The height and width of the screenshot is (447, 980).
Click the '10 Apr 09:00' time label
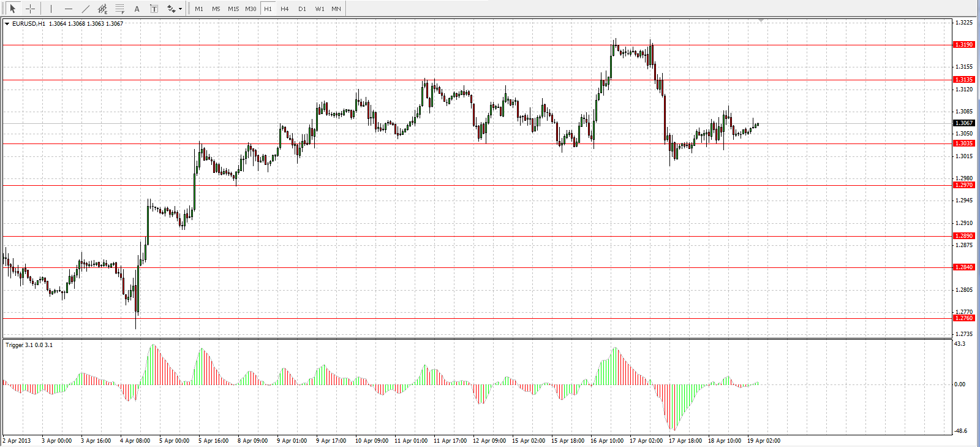pos(372,441)
